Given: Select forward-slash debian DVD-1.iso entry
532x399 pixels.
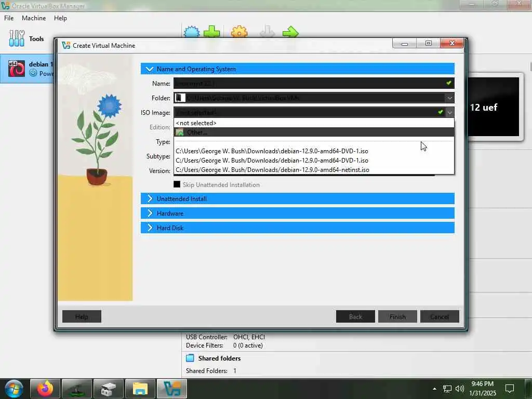Looking at the screenshot, I should [314, 161].
